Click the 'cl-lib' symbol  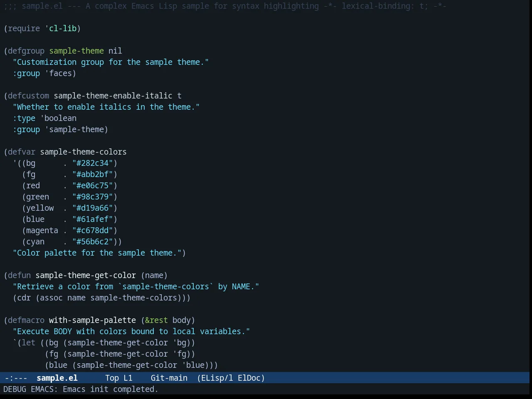point(63,28)
